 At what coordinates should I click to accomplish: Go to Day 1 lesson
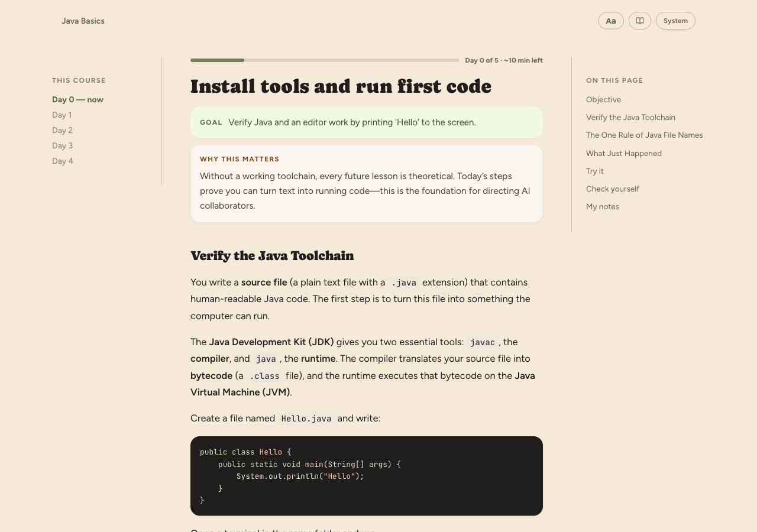(62, 115)
